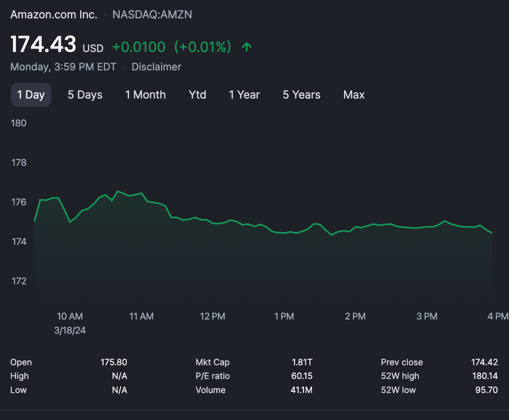The height and width of the screenshot is (420, 509).
Task: Click the P/E ratio value 60.15
Action: [x=302, y=376]
